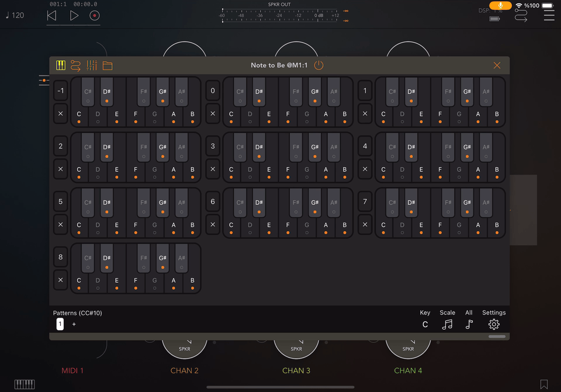
Task: Tap the orange microphone icon in the status bar
Action: 501,5
